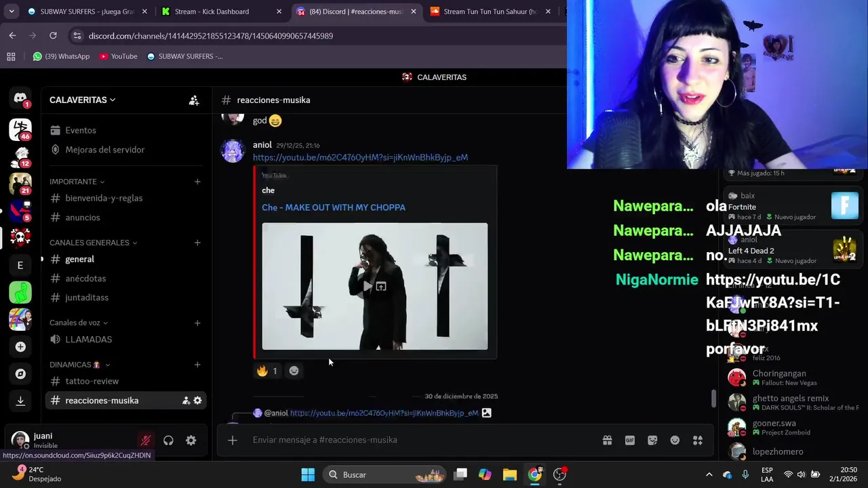Viewport: 868px width, 488px height.
Task: Click the download apps icon
Action: (x=20, y=401)
